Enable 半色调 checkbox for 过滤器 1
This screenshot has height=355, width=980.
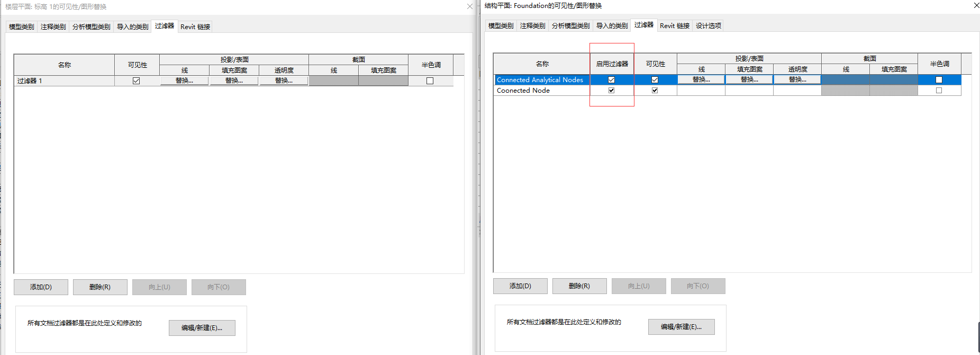click(x=430, y=81)
